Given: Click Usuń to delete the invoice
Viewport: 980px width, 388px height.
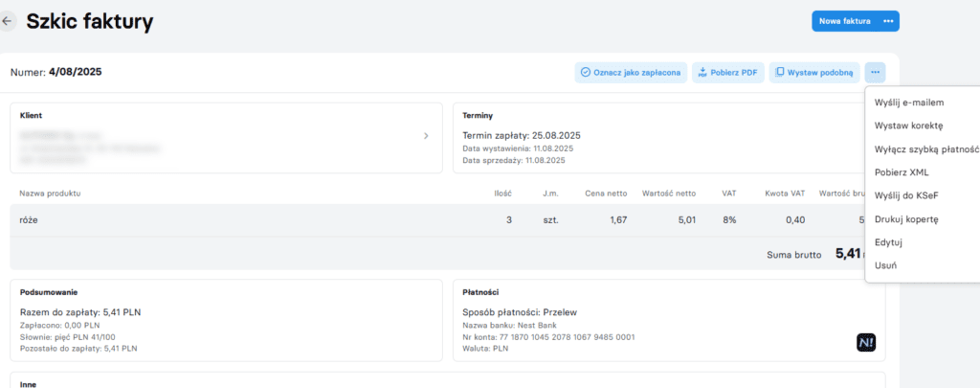Looking at the screenshot, I should [885, 265].
